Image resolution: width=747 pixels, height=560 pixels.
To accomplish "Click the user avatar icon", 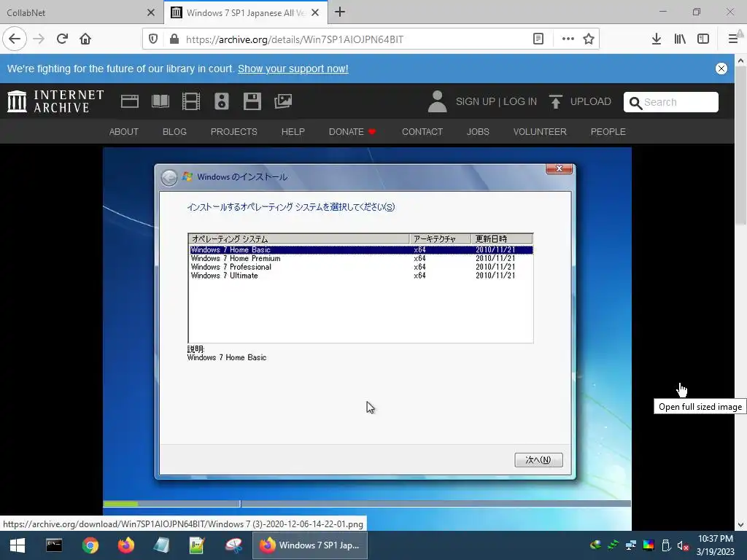I will [x=437, y=101].
